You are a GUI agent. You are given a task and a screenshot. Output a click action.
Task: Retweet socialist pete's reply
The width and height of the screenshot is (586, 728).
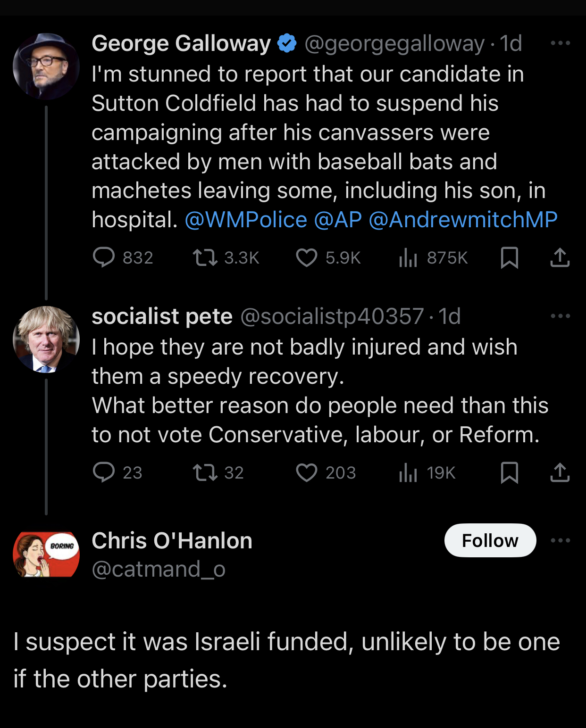[x=205, y=472]
